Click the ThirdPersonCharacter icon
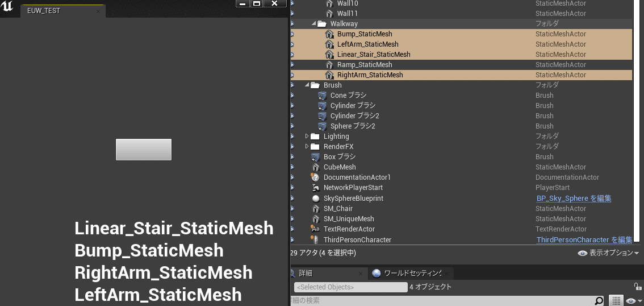This screenshot has width=644, height=306. pyautogui.click(x=315, y=240)
